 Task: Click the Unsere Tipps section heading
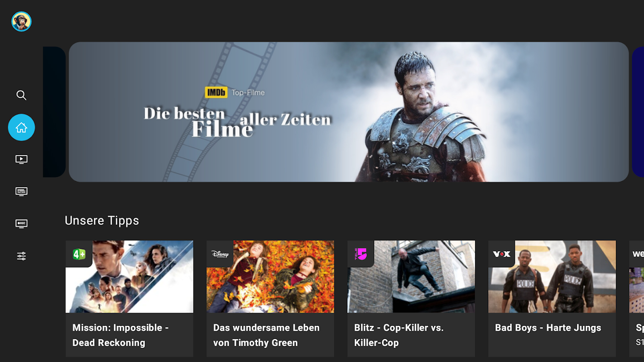102,220
